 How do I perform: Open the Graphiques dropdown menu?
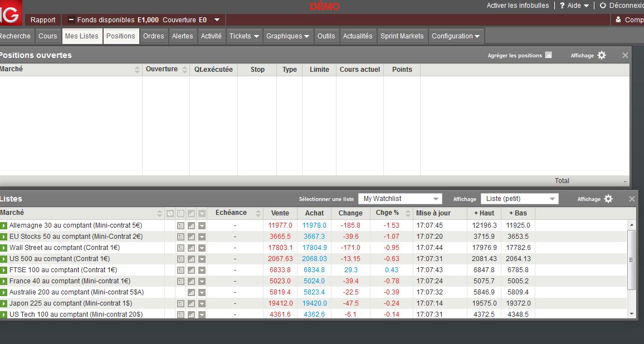pos(287,36)
